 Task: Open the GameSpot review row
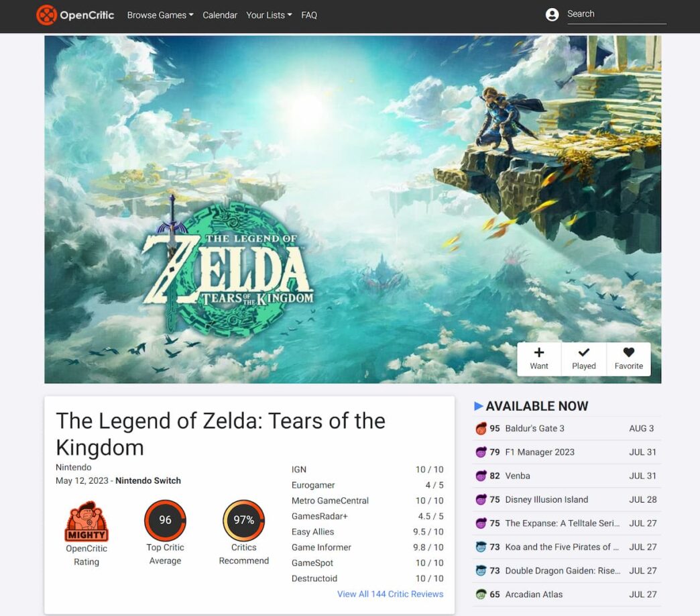click(367, 563)
